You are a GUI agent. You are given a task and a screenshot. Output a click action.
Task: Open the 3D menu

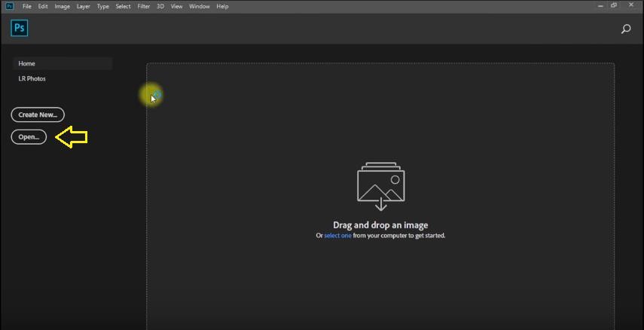(160, 7)
